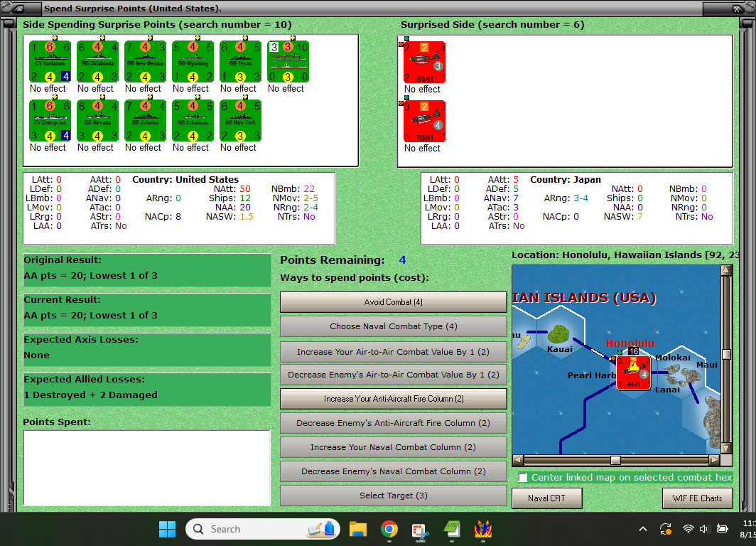
Task: Show hidden system tray icons
Action: [x=643, y=529]
